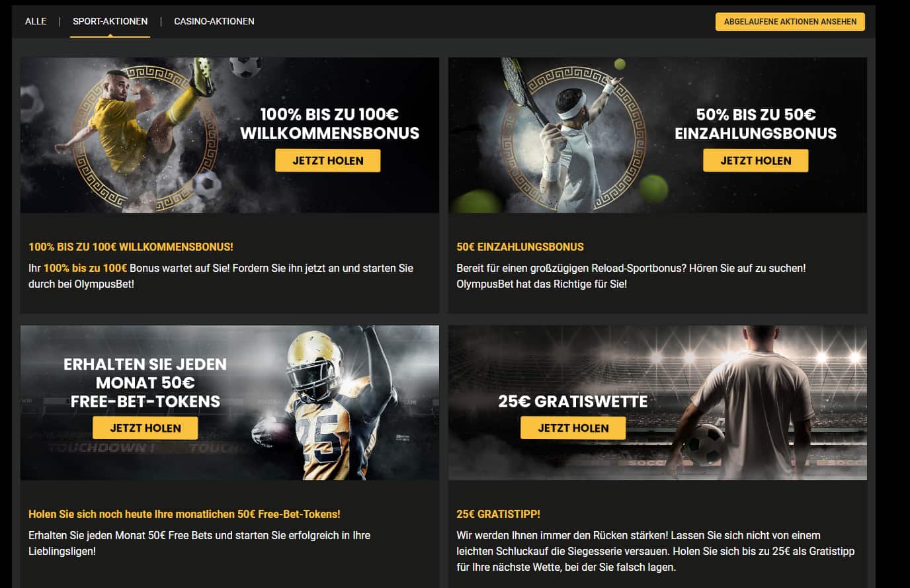Switch to the CASINO-AKTIONEN tab
The image size is (910, 588).
click(x=214, y=21)
